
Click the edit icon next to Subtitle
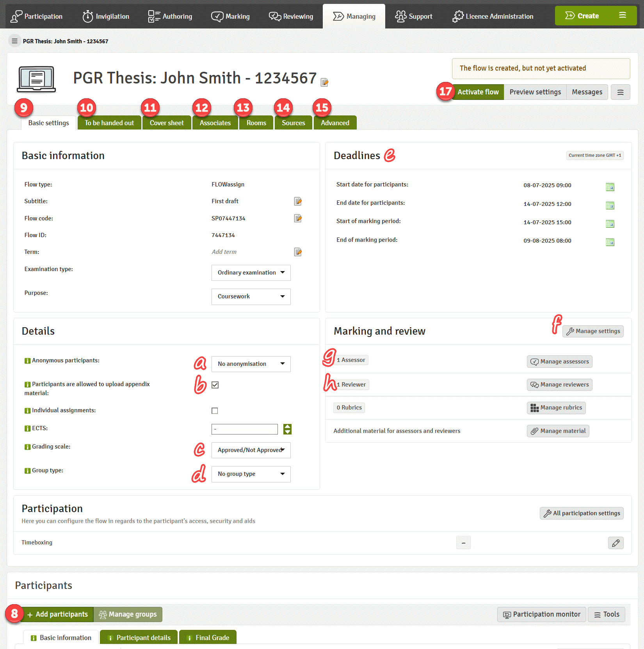point(298,201)
